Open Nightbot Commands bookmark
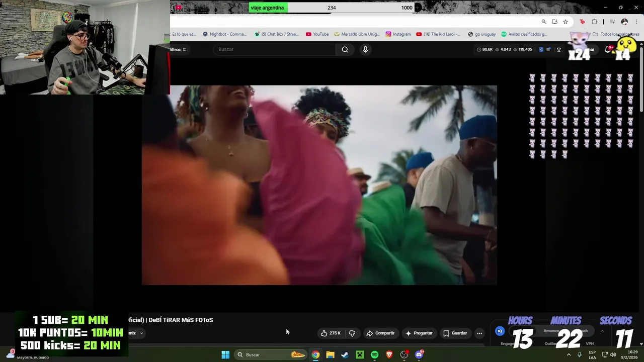 225,34
